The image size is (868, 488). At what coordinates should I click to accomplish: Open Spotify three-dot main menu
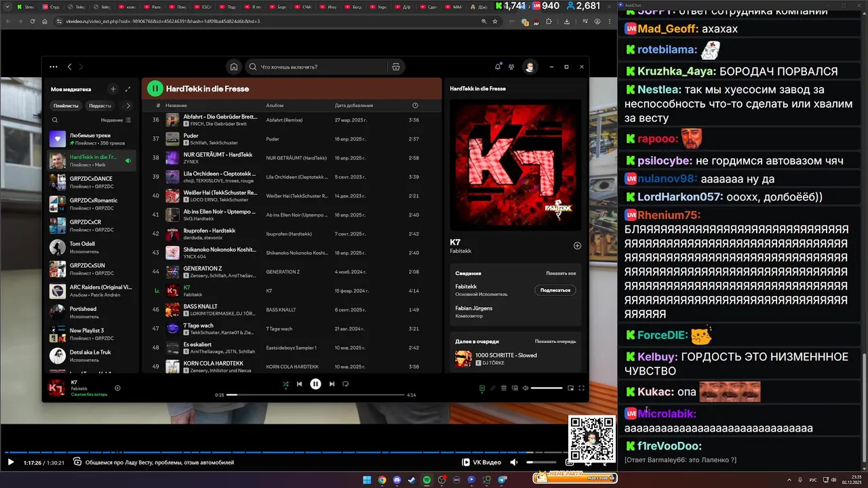click(54, 67)
